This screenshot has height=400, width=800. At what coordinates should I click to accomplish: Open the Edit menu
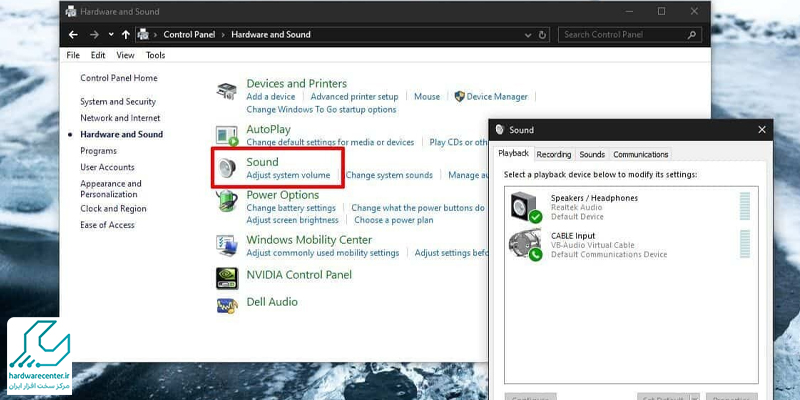tap(98, 55)
